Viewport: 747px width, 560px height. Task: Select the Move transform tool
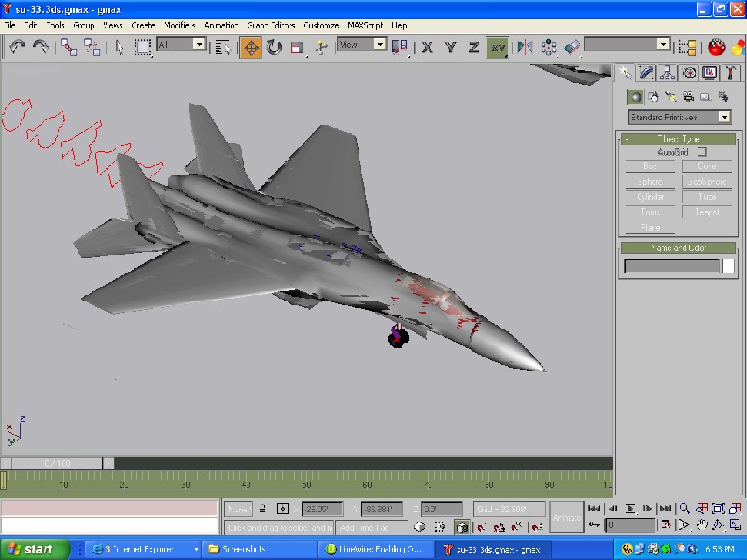pyautogui.click(x=250, y=47)
